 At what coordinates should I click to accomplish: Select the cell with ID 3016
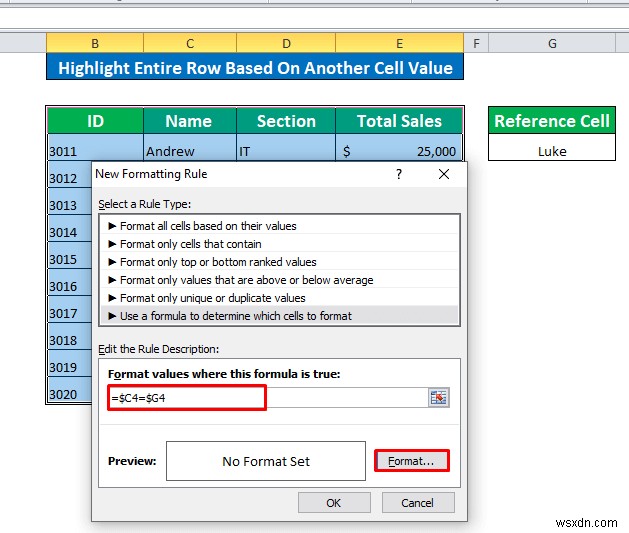coord(69,282)
